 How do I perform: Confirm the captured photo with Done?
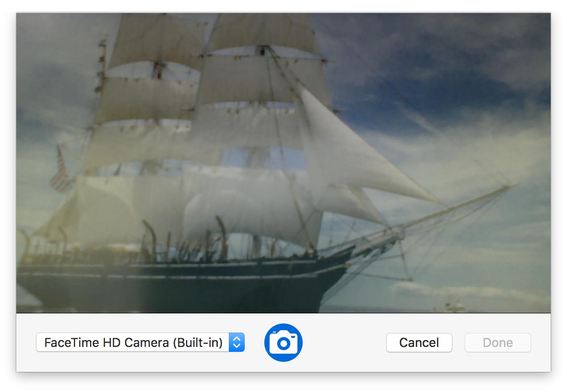(497, 343)
